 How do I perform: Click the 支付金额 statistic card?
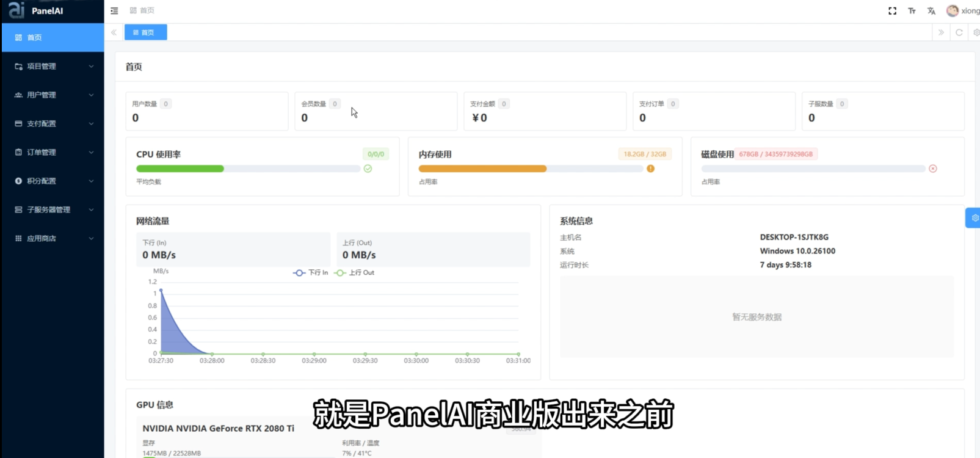click(x=545, y=111)
